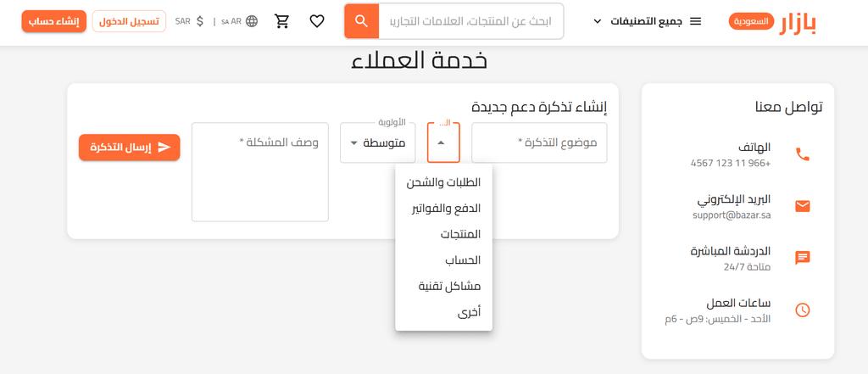Select الطلبات والشحن from the list
Image resolution: width=868 pixels, height=374 pixels.
(443, 181)
